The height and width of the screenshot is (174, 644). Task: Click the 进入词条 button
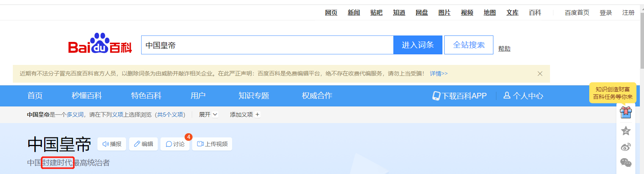point(418,45)
